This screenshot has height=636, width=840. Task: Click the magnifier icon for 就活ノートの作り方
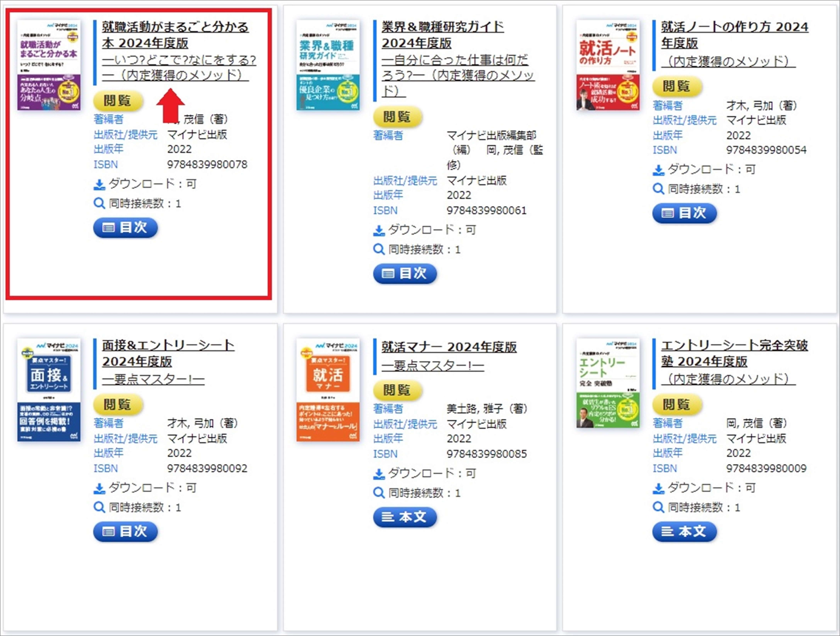point(659,189)
